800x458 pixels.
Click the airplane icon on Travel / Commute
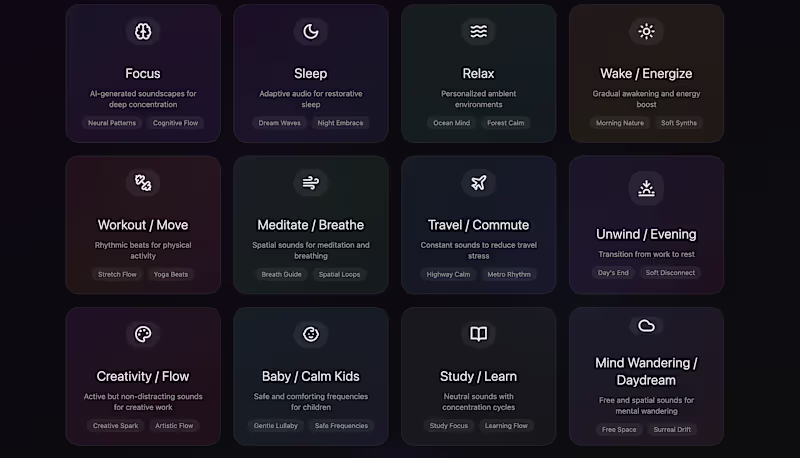point(479,183)
